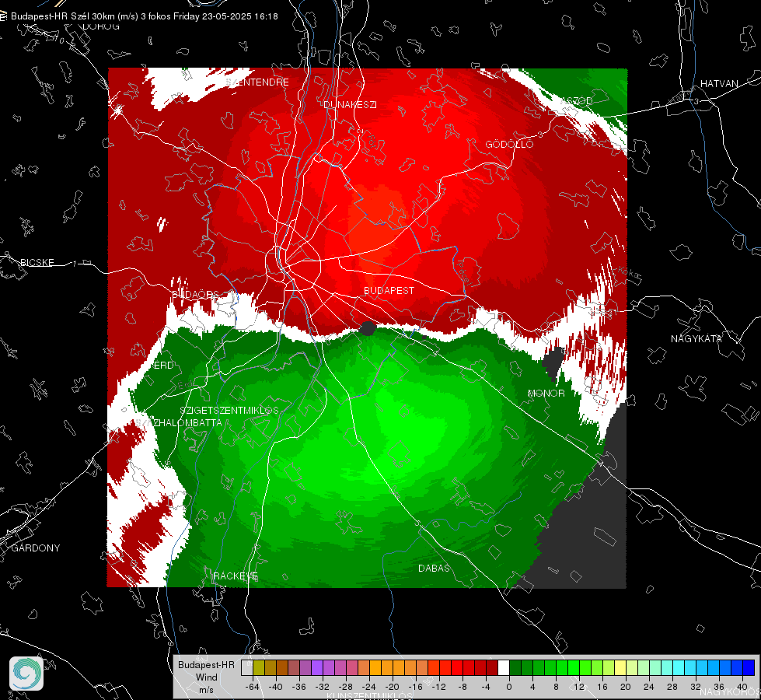Click the GÁRDONY town label
This screenshot has width=761, height=700.
(36, 548)
